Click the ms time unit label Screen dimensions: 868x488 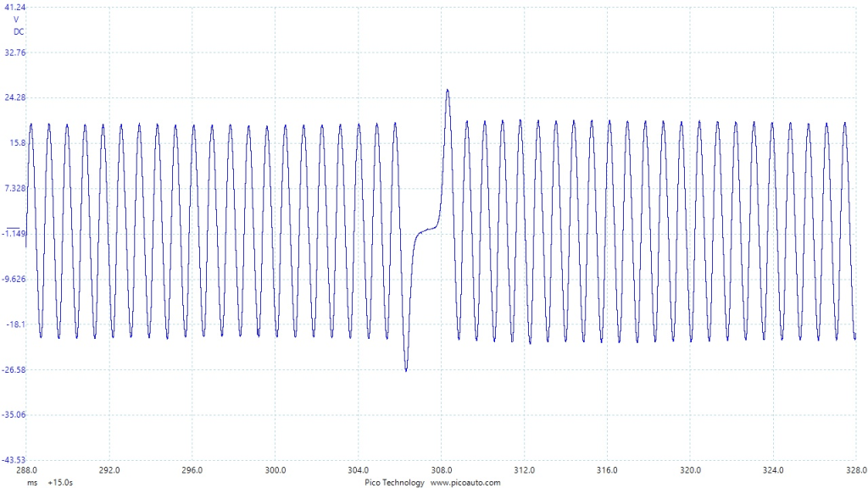[31, 482]
